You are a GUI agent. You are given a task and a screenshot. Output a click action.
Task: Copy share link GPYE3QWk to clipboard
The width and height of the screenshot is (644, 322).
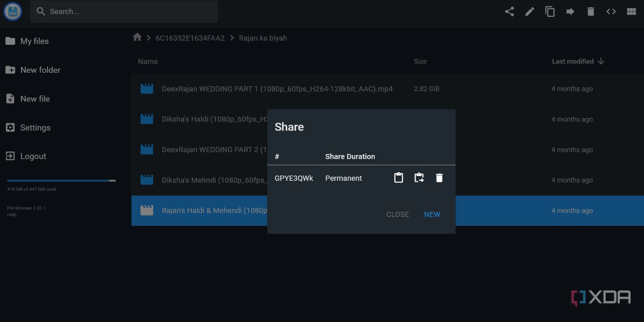pyautogui.click(x=398, y=178)
